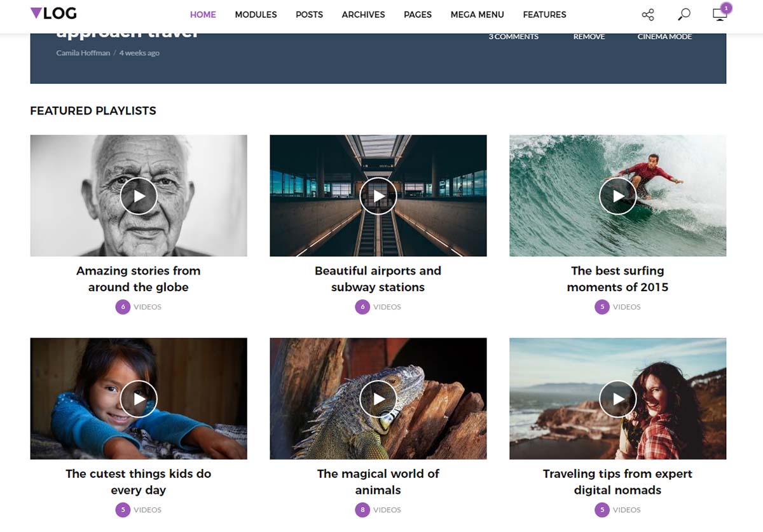Switch to the ARCHIVES section
The width and height of the screenshot is (763, 532).
point(363,14)
